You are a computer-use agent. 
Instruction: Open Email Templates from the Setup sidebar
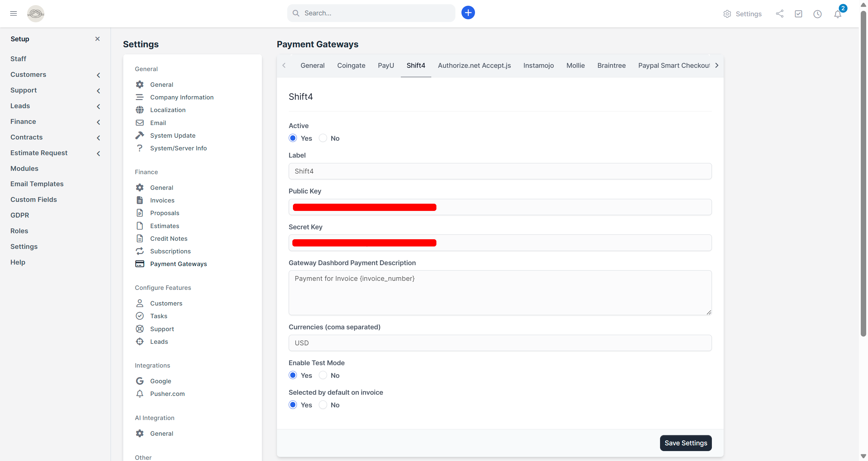[37, 184]
